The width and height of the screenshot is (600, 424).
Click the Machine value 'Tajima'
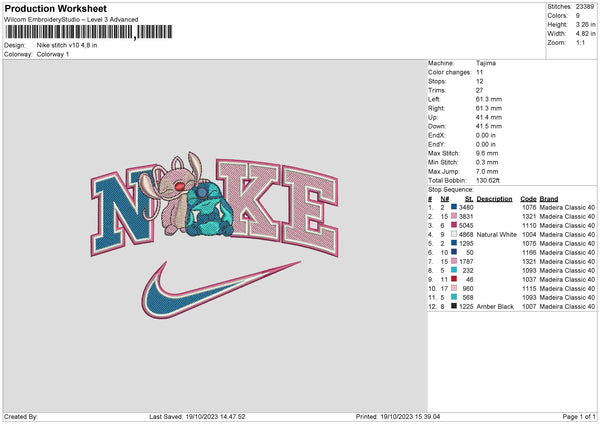coord(486,63)
